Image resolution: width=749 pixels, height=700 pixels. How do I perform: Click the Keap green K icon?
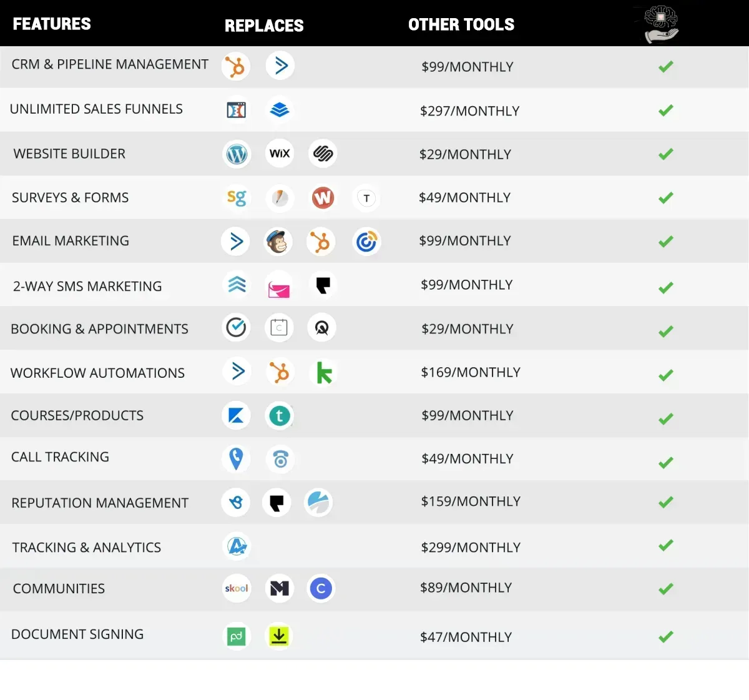coord(324,373)
